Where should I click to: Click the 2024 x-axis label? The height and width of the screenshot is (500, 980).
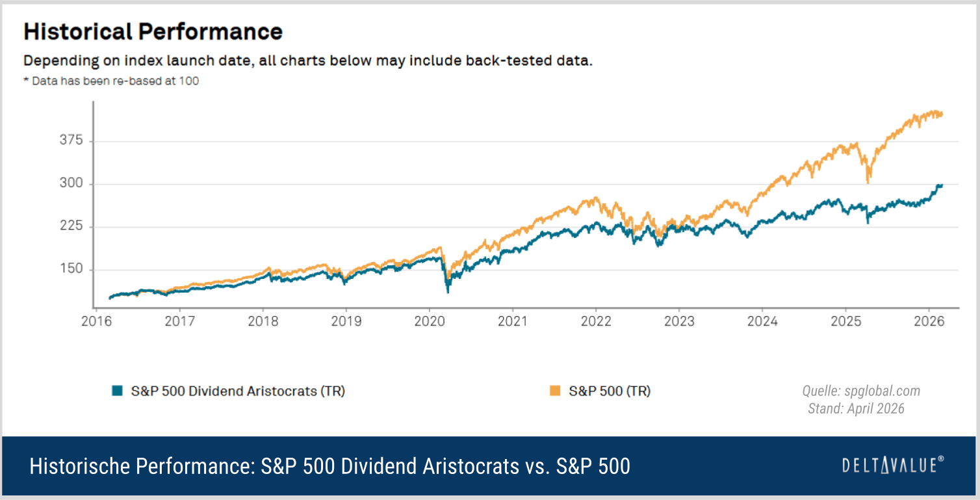(762, 321)
